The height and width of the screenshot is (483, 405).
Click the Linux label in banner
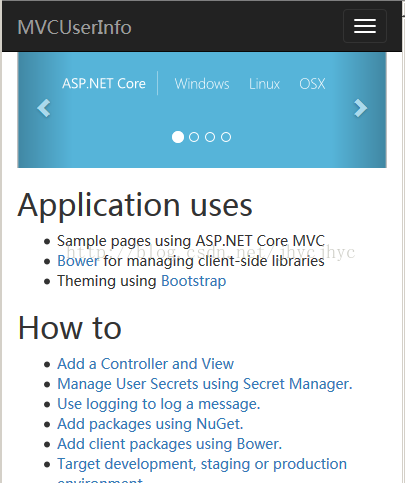click(264, 84)
